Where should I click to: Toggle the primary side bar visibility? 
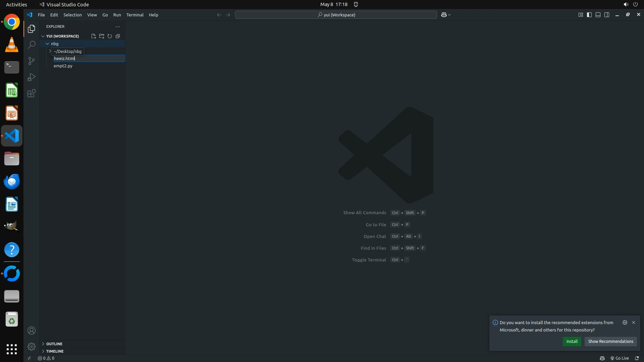[x=589, y=15]
